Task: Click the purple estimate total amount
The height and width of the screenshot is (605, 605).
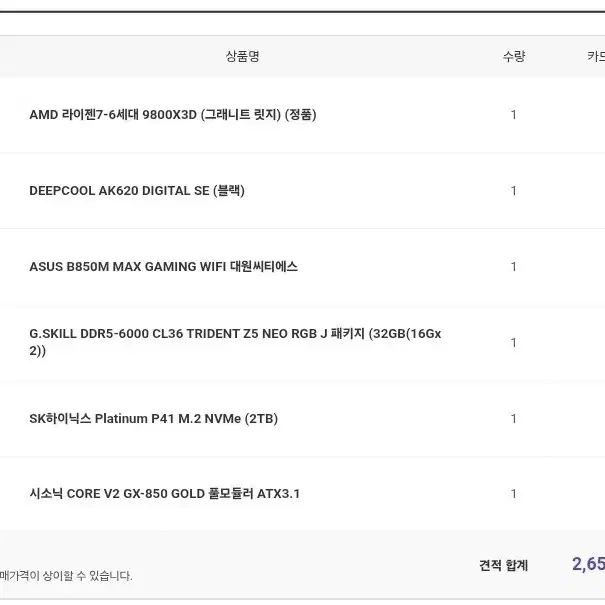Action: pos(588,564)
